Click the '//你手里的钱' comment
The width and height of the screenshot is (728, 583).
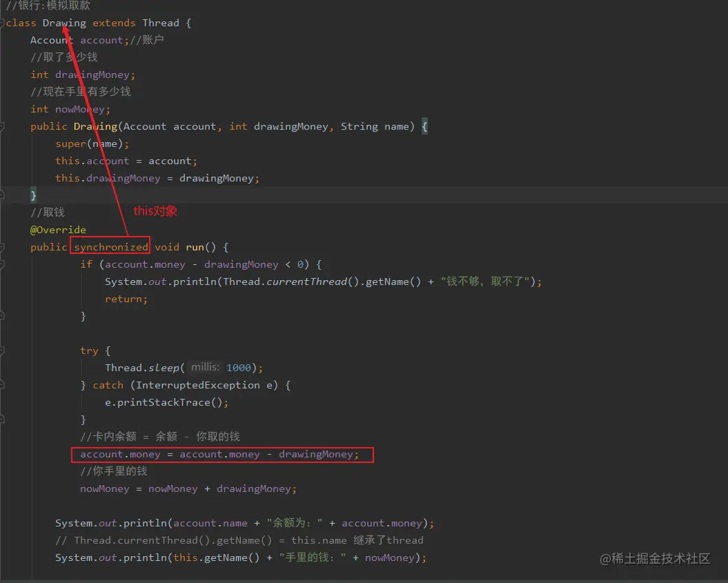[x=114, y=471]
